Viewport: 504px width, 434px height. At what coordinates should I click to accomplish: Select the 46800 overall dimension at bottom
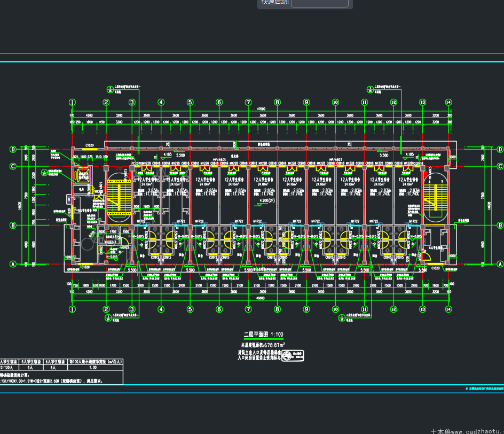coord(261,298)
